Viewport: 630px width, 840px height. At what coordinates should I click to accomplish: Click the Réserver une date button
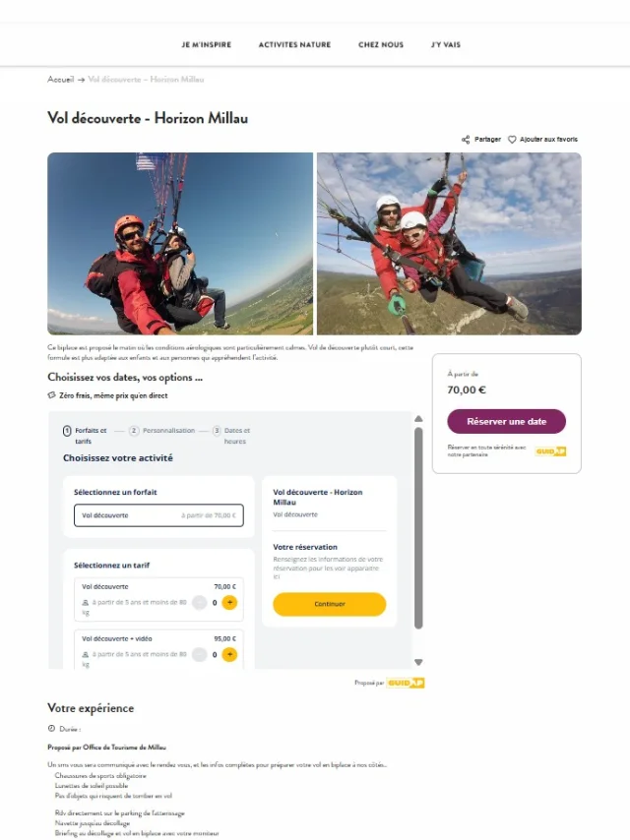(x=507, y=422)
